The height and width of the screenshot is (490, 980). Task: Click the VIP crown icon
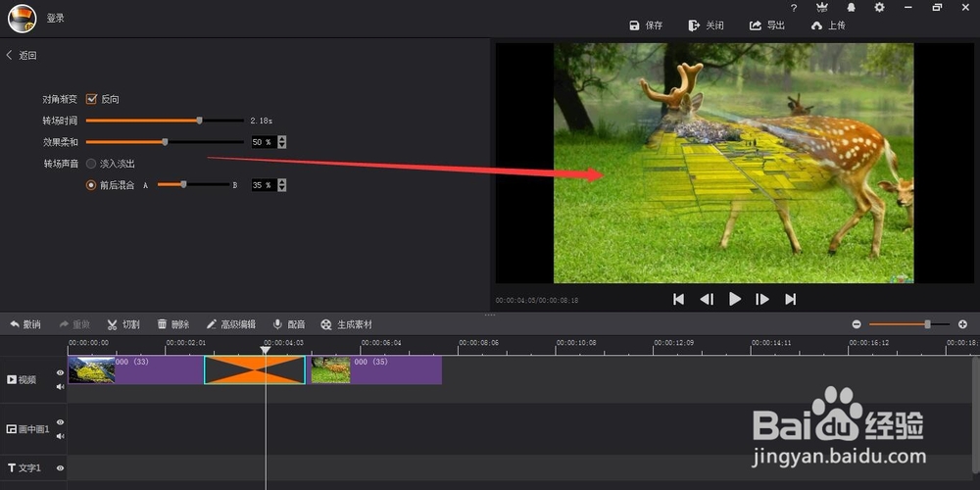click(822, 8)
